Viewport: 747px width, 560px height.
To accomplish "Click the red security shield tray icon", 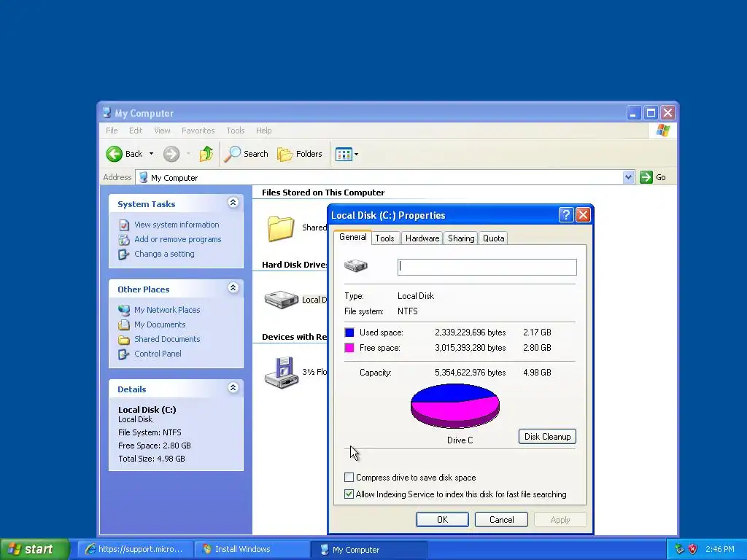I will 693,549.
